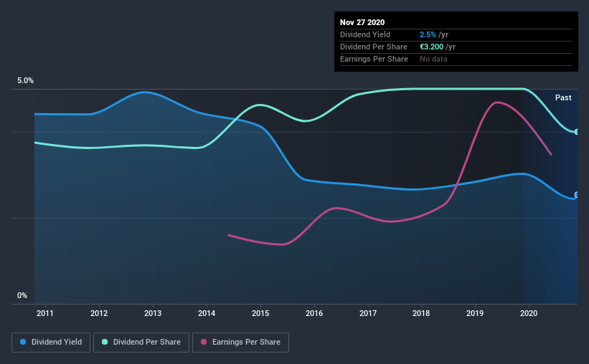Select the 2015 x-axis label
589x364 pixels.
click(260, 313)
